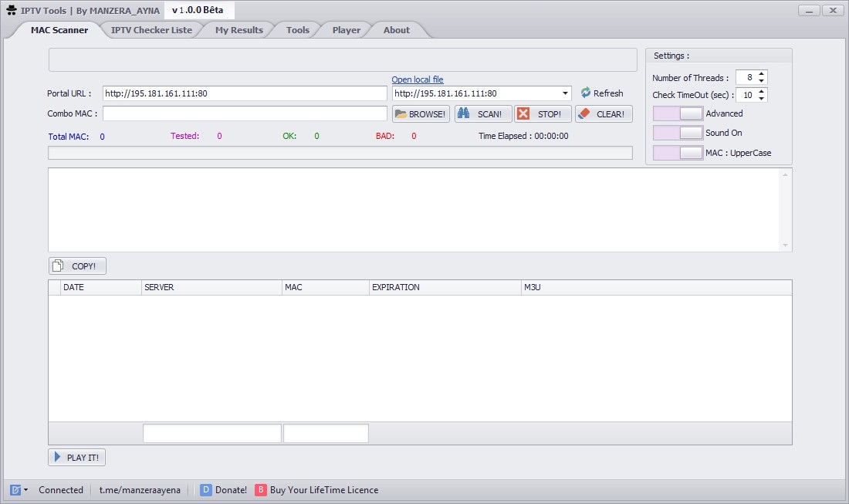This screenshot has width=849, height=504.
Task: Click the Donate! icon in status bar
Action: point(205,489)
